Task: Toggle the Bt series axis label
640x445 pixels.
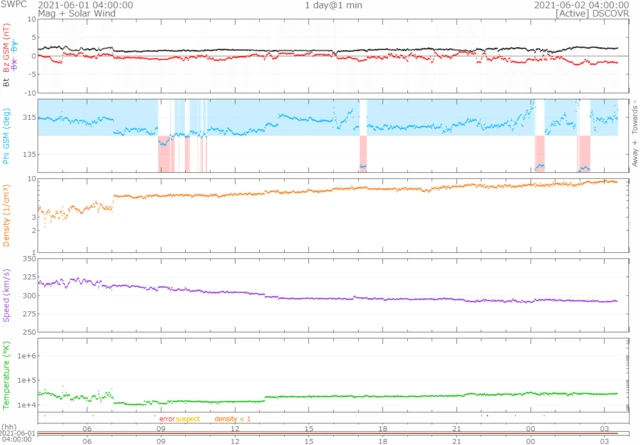Action: pos(7,85)
